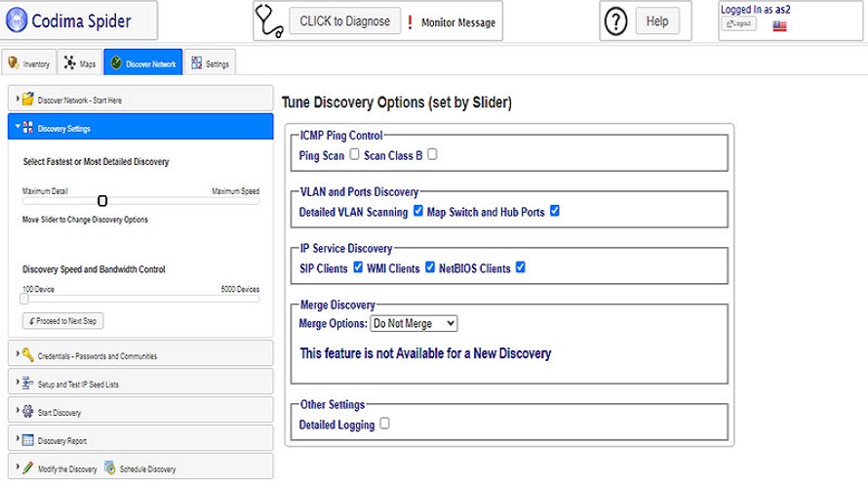Click the Credentials key icon
The height and width of the screenshot is (488, 868).
pos(27,355)
